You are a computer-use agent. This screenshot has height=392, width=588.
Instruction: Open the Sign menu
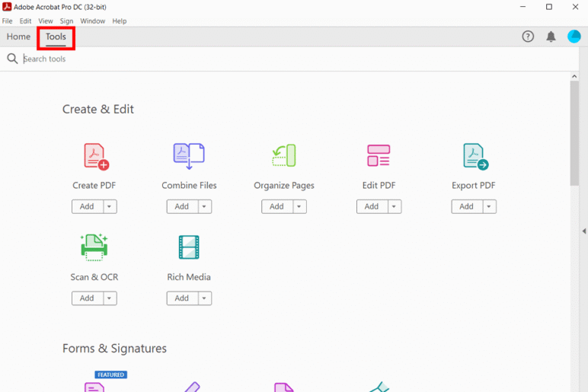pyautogui.click(x=66, y=21)
